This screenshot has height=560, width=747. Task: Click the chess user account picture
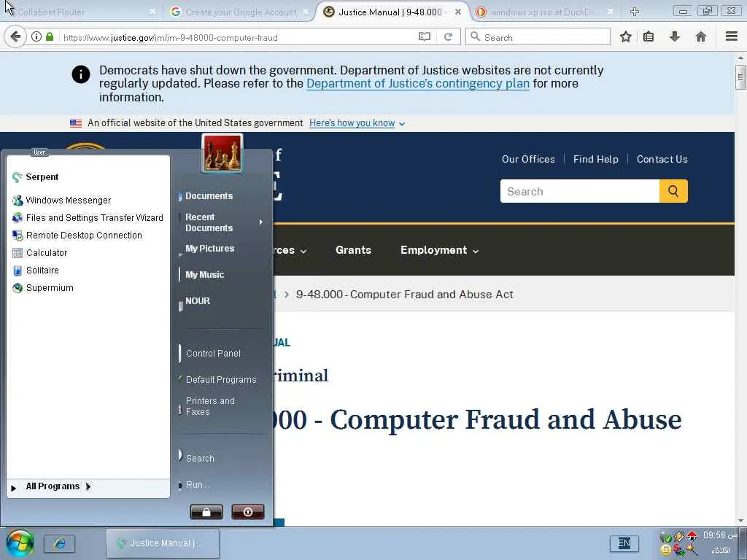click(222, 153)
